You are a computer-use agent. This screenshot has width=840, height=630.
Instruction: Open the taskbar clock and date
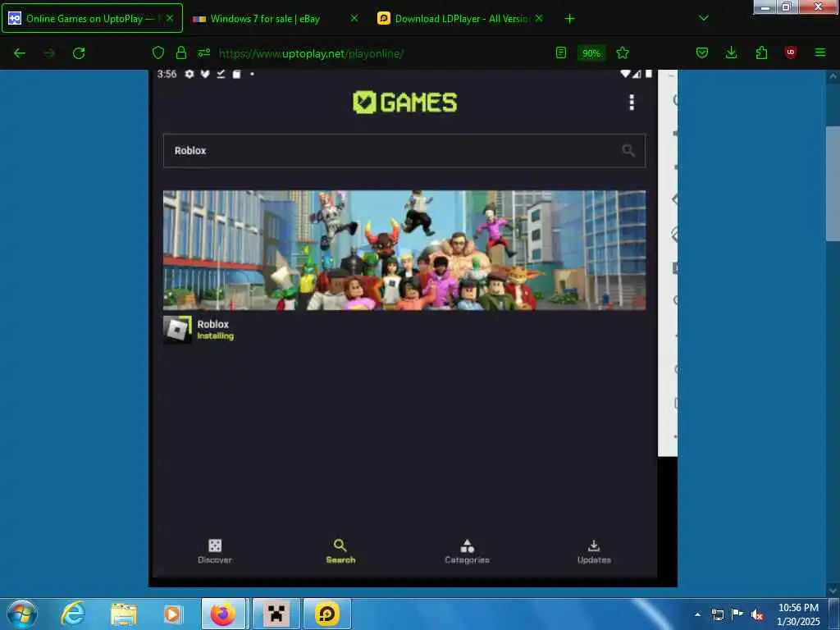(798, 614)
